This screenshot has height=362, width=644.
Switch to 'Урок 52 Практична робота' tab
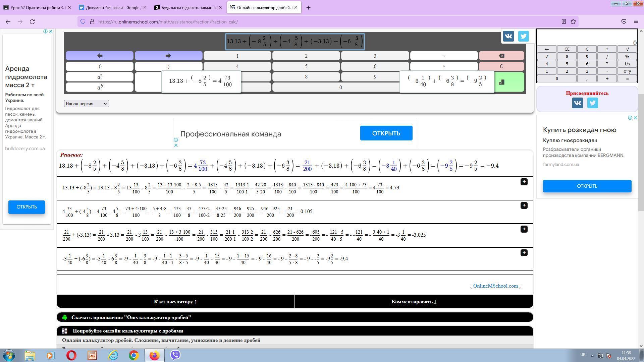[x=37, y=7]
